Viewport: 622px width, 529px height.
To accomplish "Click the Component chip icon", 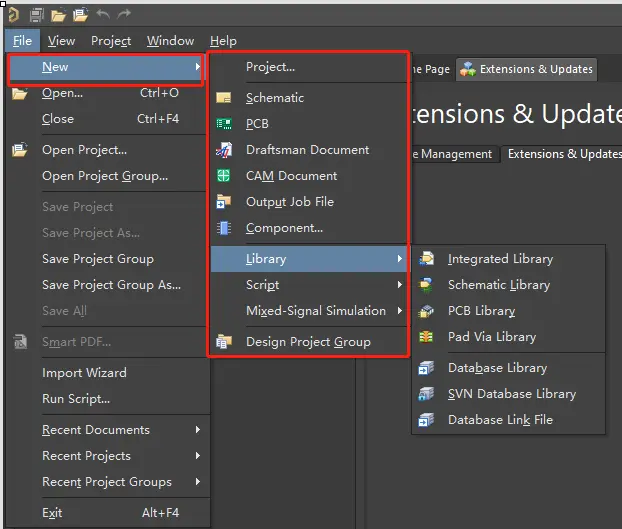I will (x=224, y=228).
